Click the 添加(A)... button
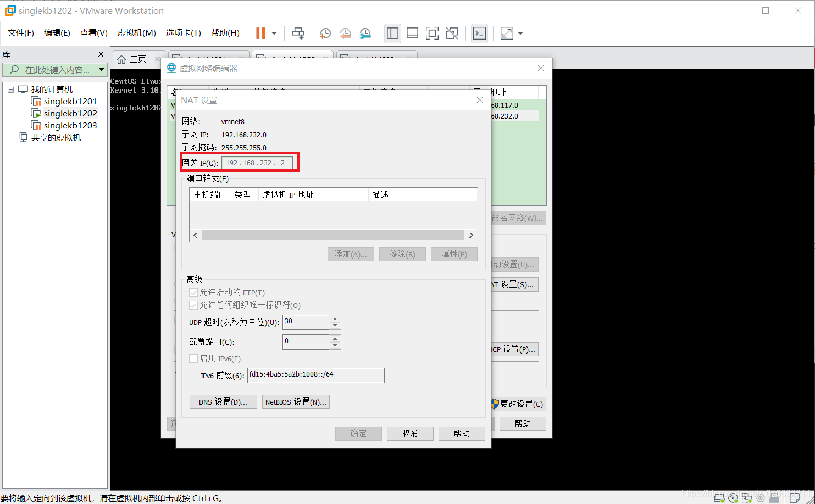Viewport: 815px width, 504px height. 351,254
